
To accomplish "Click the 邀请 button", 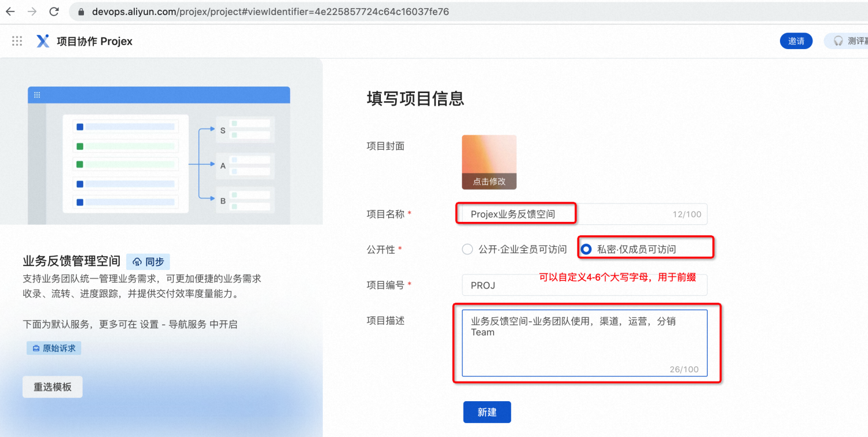I will (796, 41).
